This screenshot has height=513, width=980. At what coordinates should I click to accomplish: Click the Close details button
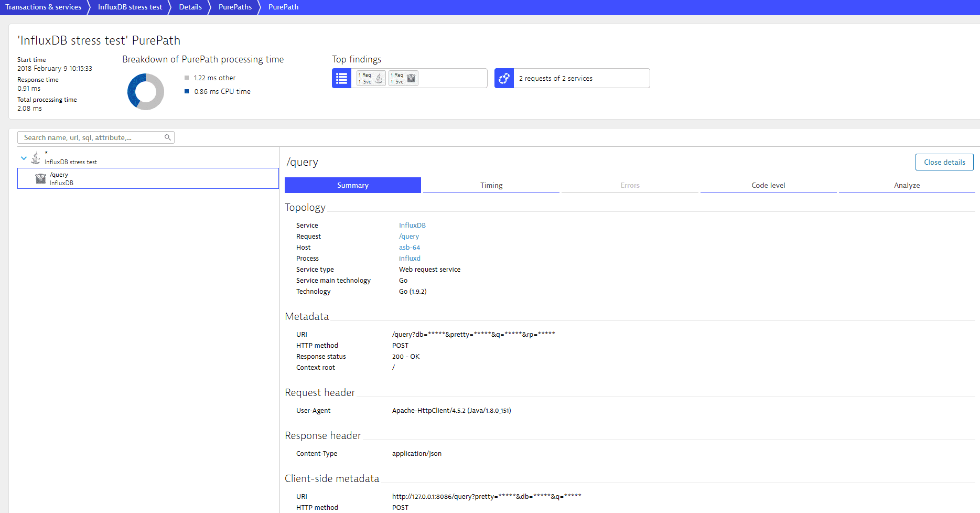(x=944, y=162)
